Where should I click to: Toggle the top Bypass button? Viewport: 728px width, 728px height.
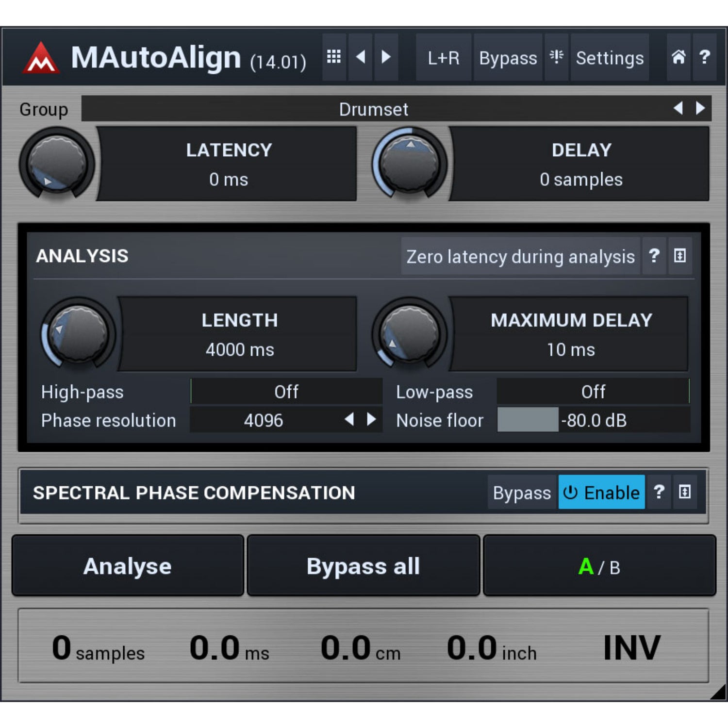[508, 58]
